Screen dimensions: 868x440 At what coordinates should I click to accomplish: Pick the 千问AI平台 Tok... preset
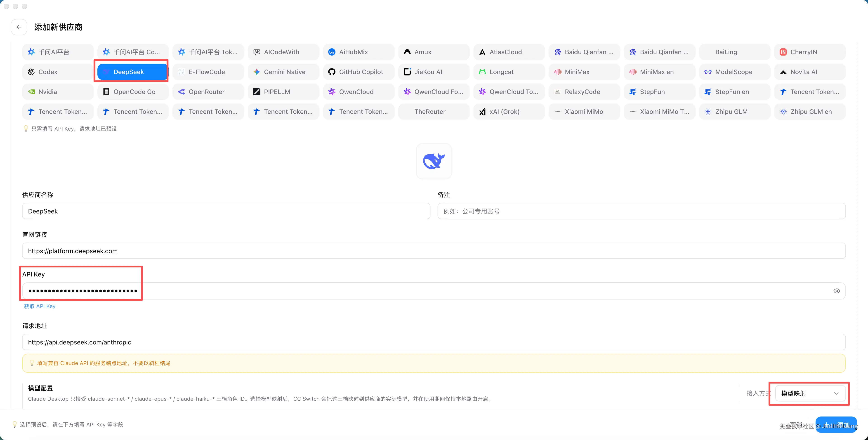click(208, 52)
